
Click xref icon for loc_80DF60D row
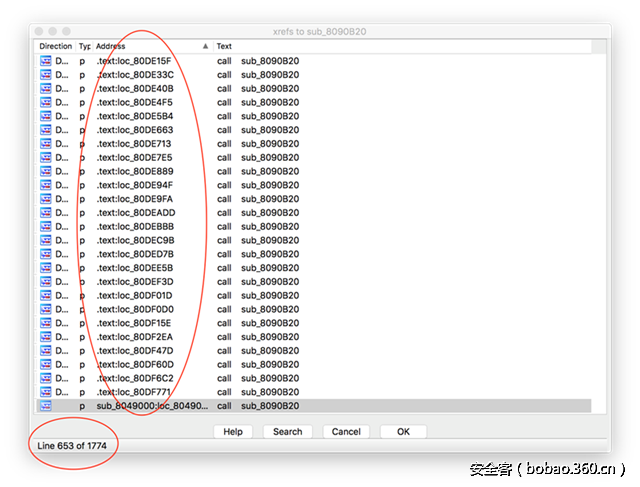46,365
